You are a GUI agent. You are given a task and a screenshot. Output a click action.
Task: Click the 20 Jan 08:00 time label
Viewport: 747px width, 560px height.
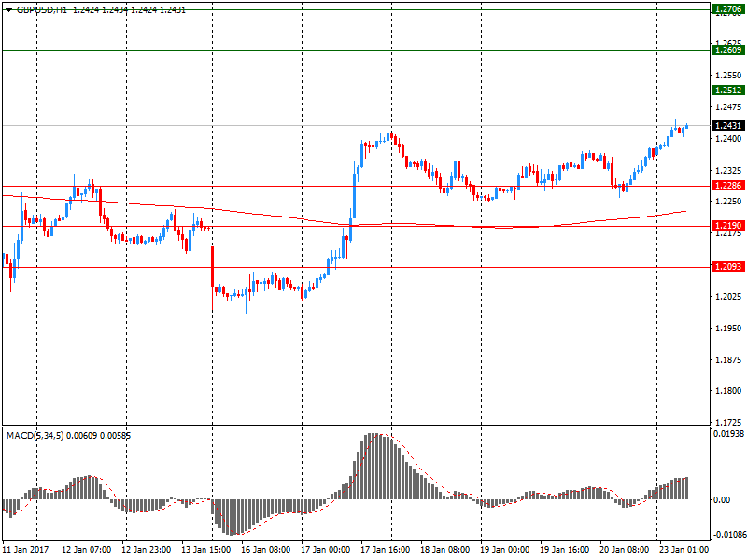pyautogui.click(x=624, y=549)
